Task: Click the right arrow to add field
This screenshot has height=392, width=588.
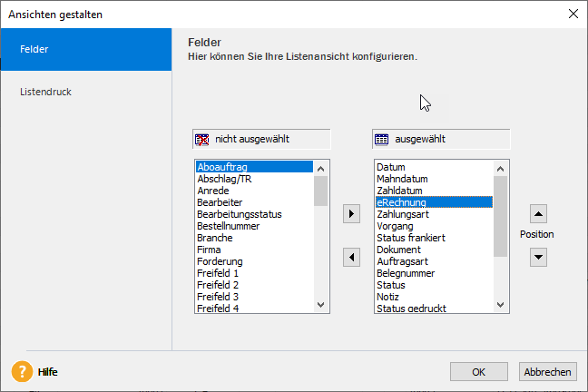Action: click(x=351, y=214)
